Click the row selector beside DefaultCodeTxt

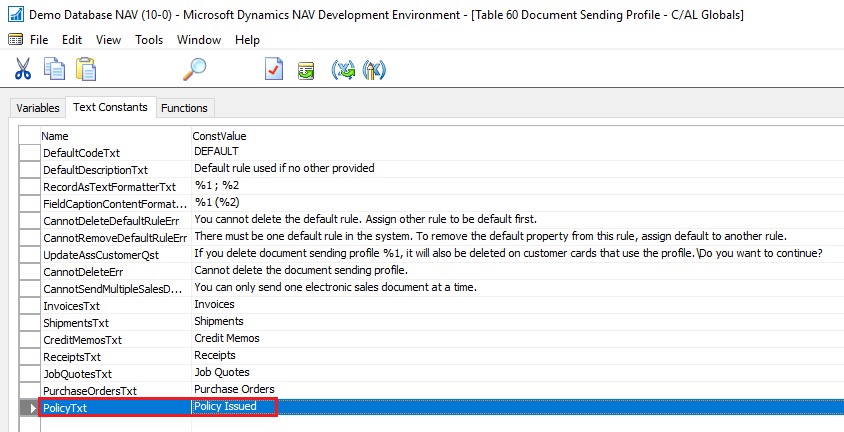(x=30, y=153)
